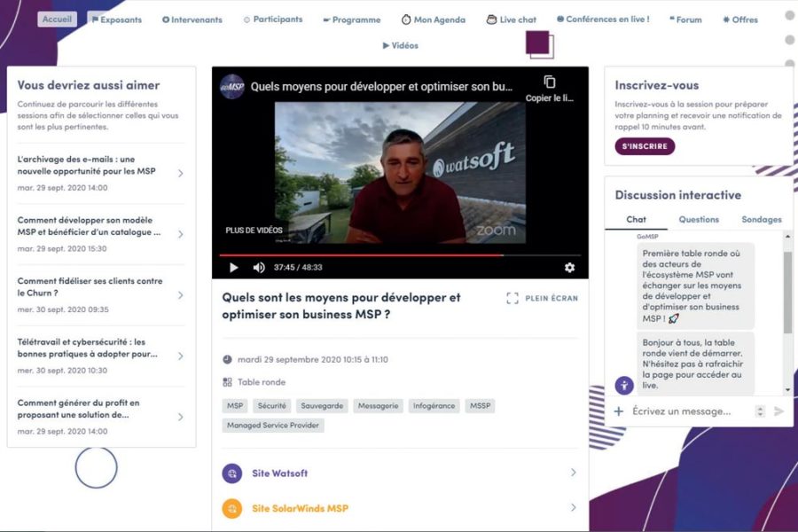The image size is (798, 532).
Task: Select the Sondages tab
Action: 762,219
